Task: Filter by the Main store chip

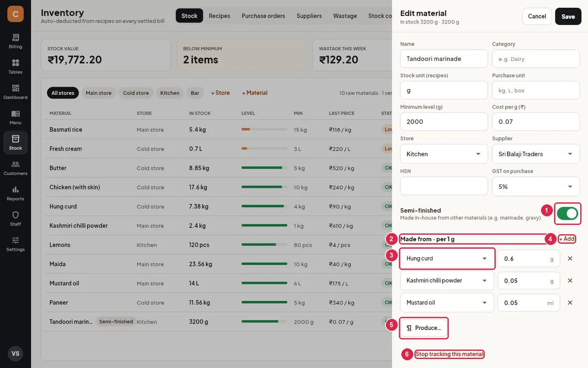Action: pyautogui.click(x=99, y=93)
